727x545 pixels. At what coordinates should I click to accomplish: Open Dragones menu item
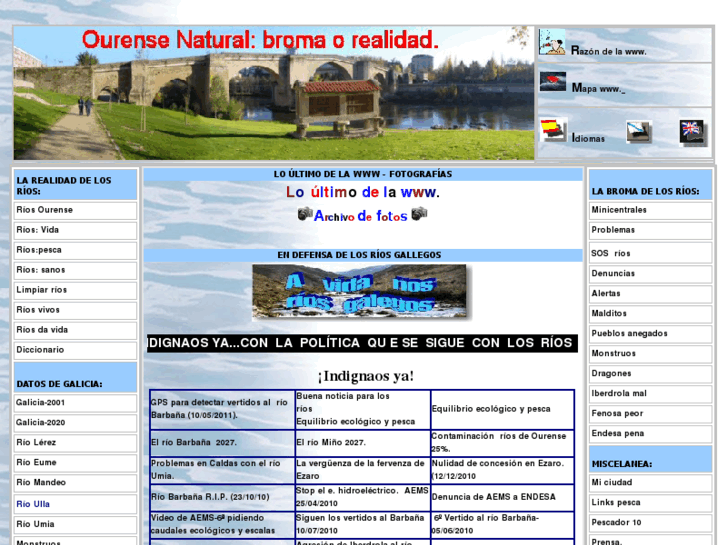tap(650, 373)
